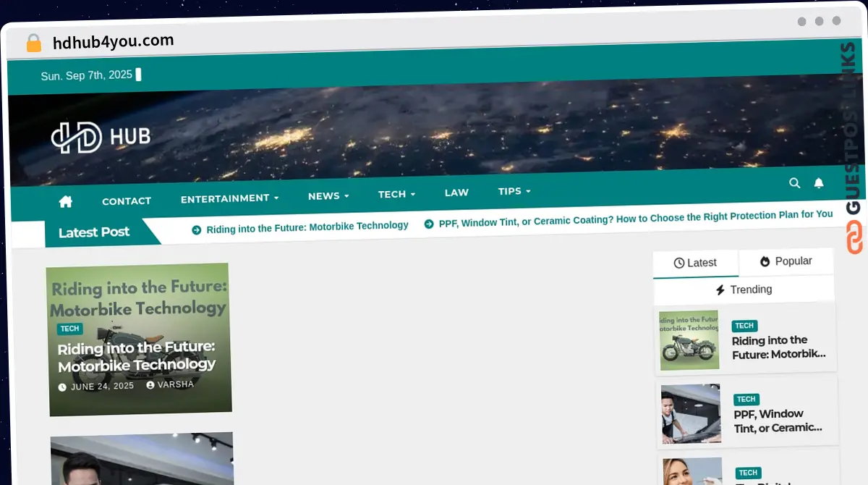
Task: Click the padlock icon in address bar
Action: (x=33, y=43)
